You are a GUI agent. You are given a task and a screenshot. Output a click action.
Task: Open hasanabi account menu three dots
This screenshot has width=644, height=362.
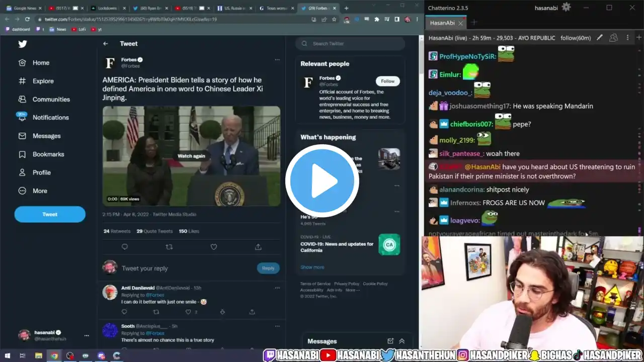(87, 335)
